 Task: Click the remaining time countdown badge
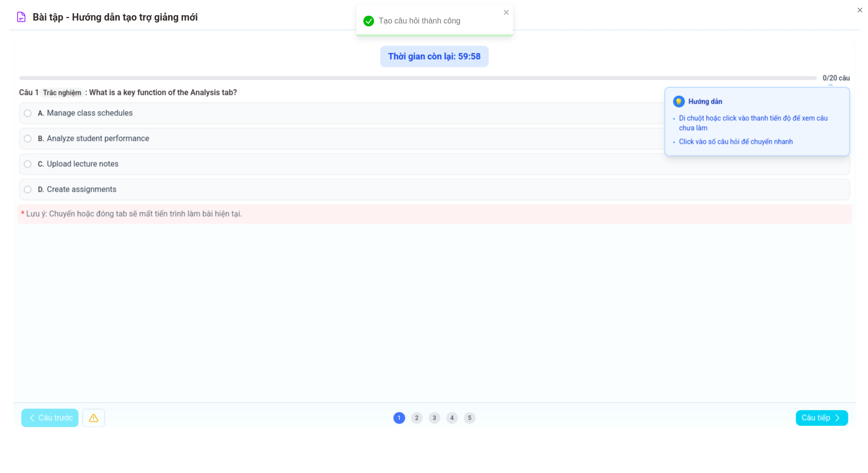(x=434, y=57)
